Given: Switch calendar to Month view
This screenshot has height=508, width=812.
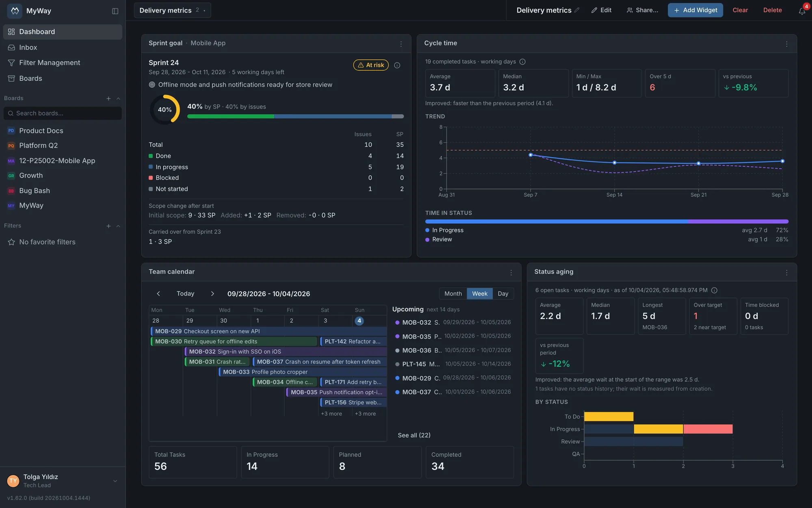Looking at the screenshot, I should 453,293.
